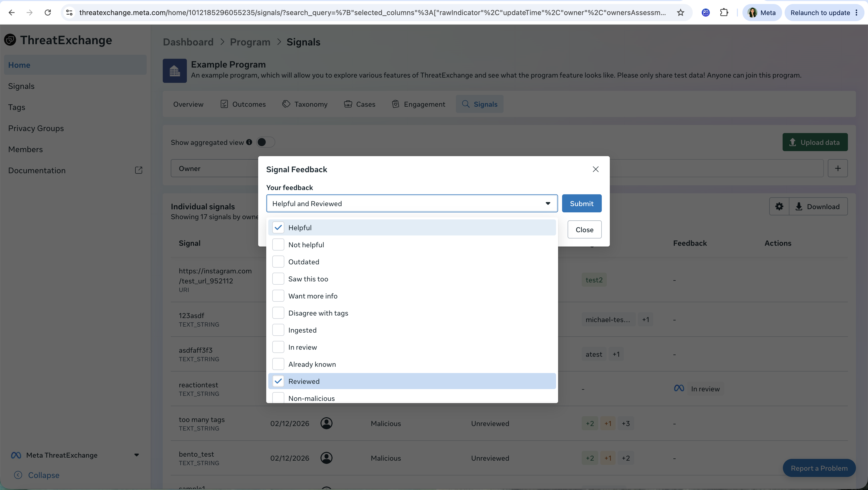
Task: Switch to the Overview tab
Action: point(188,104)
